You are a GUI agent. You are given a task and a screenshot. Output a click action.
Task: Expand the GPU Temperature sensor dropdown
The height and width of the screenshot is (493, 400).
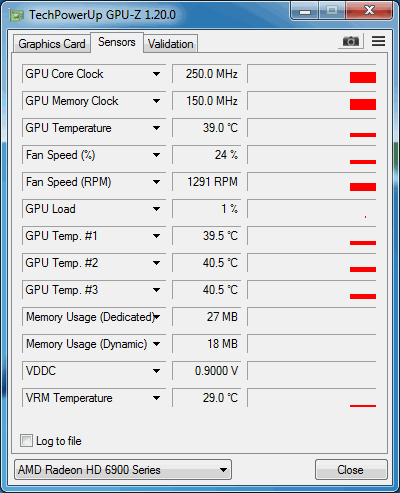[x=156, y=128]
